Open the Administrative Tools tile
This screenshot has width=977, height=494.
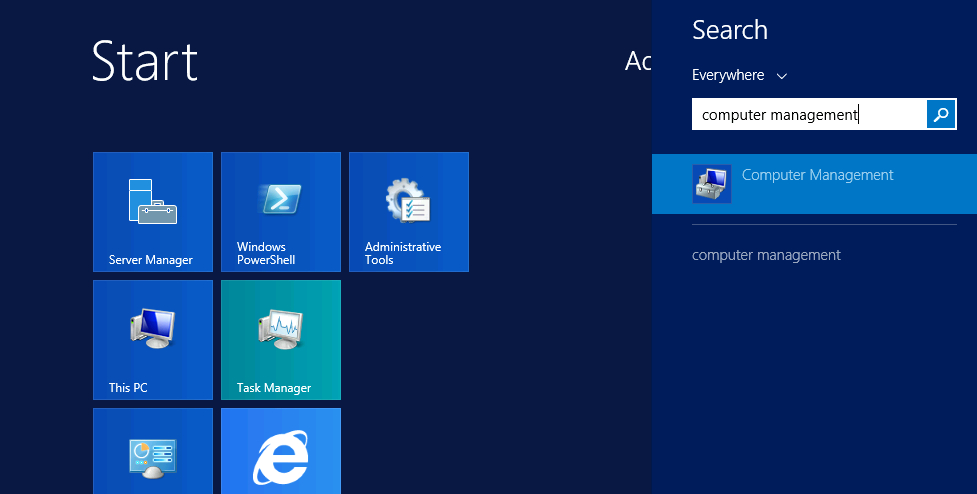pos(409,212)
